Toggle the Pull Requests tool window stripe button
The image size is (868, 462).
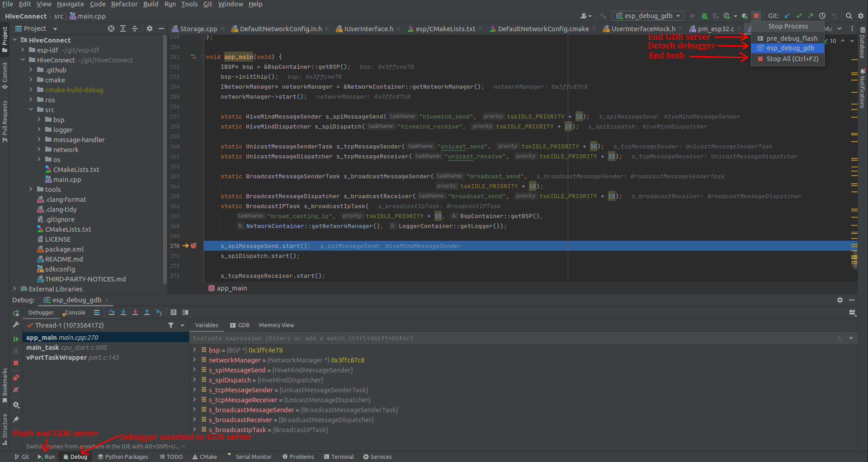(5, 121)
